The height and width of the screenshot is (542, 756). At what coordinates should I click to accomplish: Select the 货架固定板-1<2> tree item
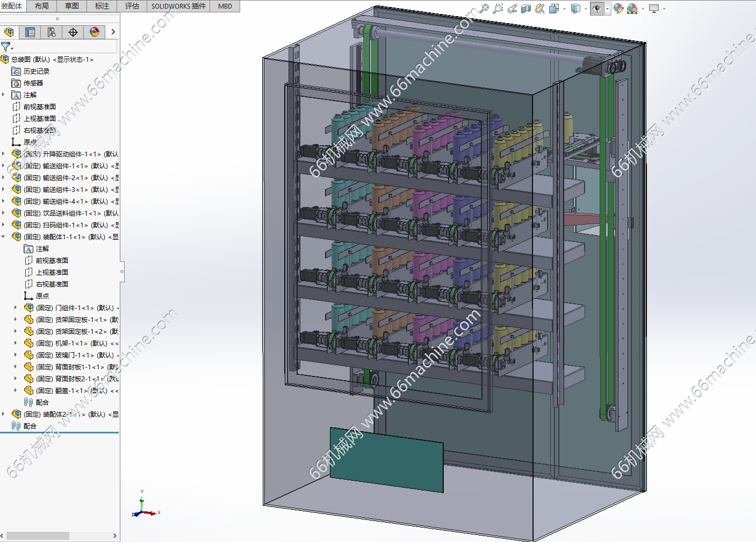(71, 331)
